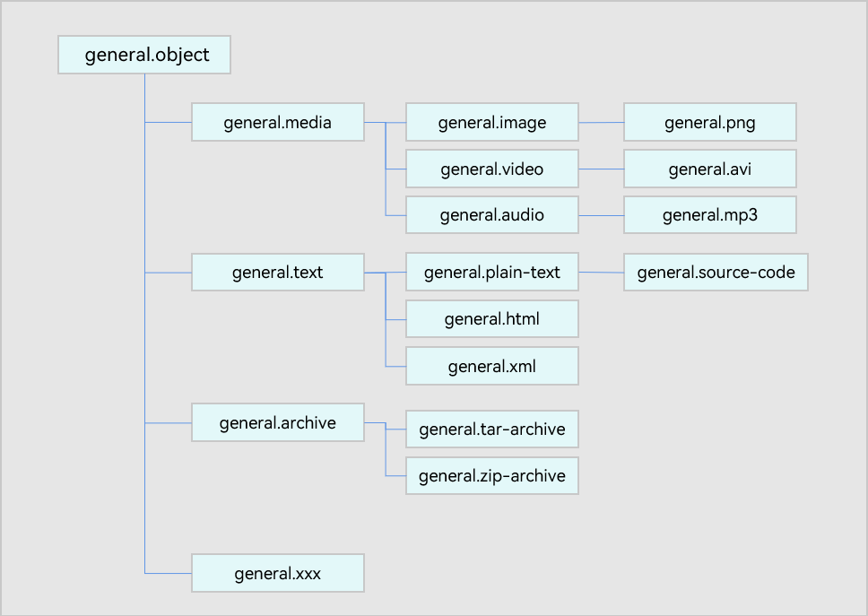
Task: Click the general.text node
Action: [x=277, y=272]
